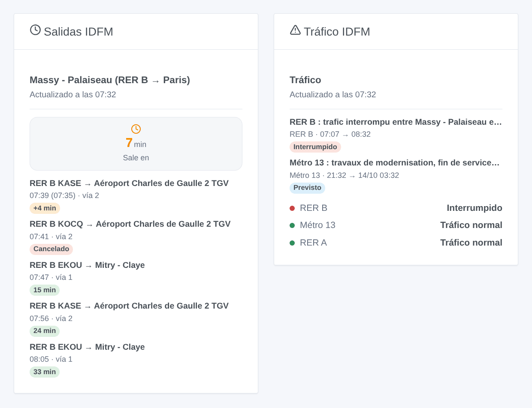This screenshot has height=408, width=532.
Task: Click the 7 min countdown value
Action: coord(136,143)
